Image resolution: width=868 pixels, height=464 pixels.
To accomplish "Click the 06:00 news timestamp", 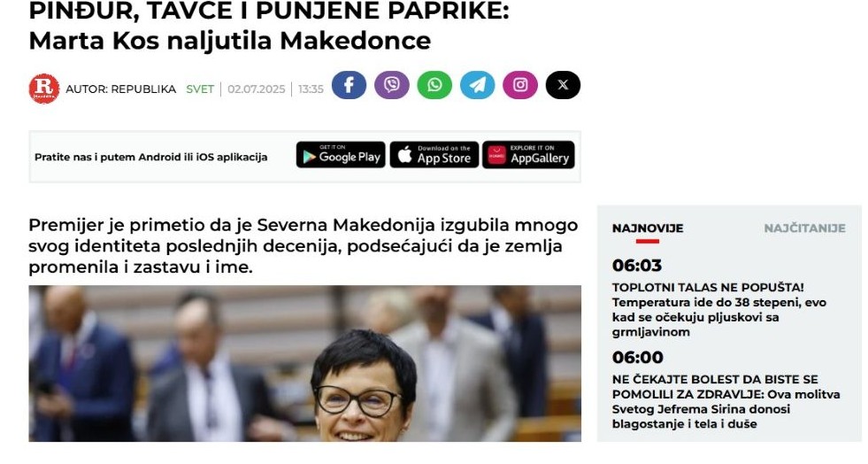I will pos(638,357).
